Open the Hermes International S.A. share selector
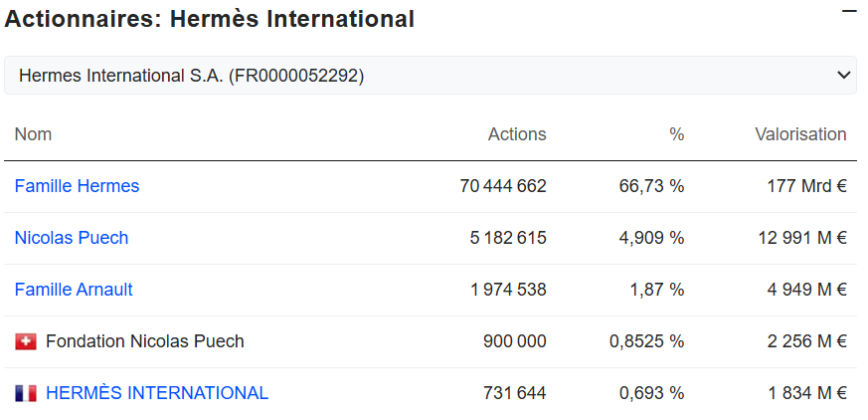868x420 pixels. coord(430,76)
